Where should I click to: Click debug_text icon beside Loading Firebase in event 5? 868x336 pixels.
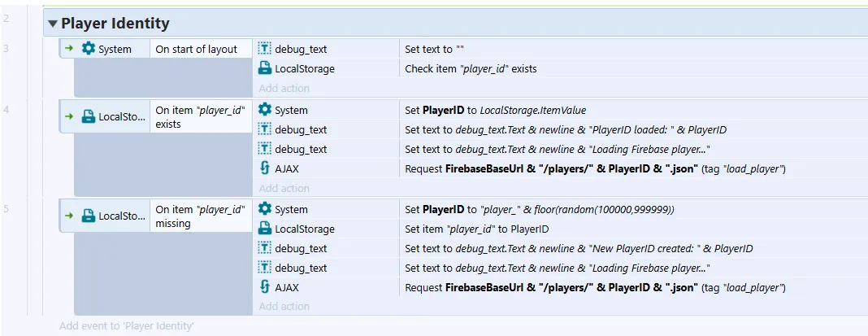[265, 267]
